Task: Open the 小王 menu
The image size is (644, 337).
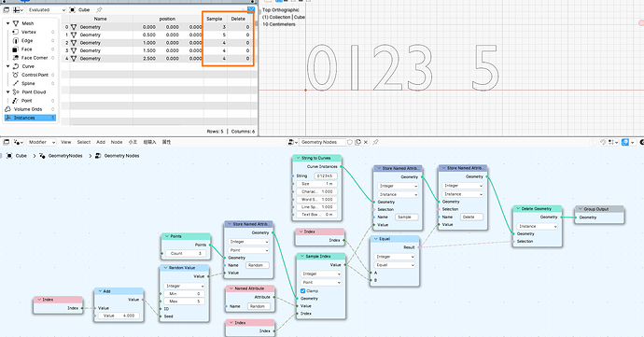Action: [133, 142]
